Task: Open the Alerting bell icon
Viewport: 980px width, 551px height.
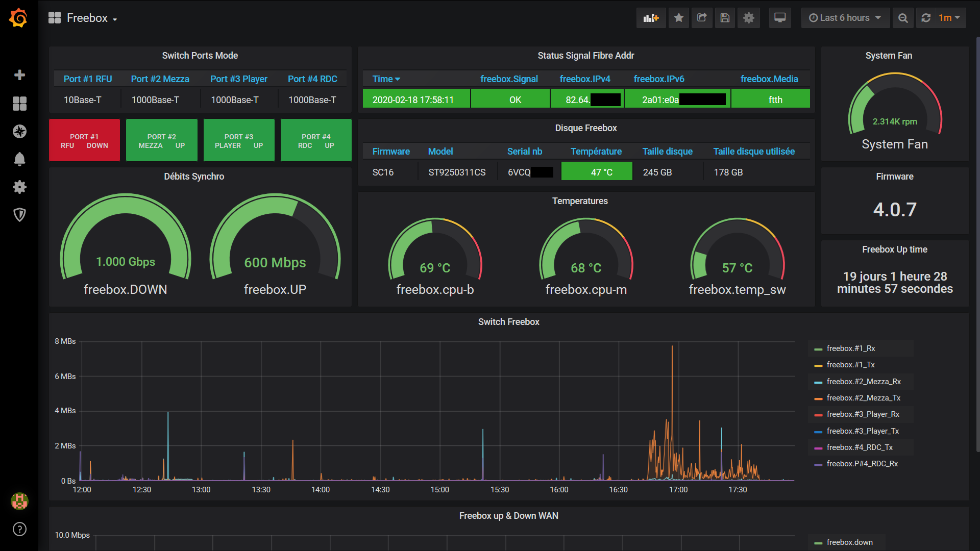Action: click(19, 159)
